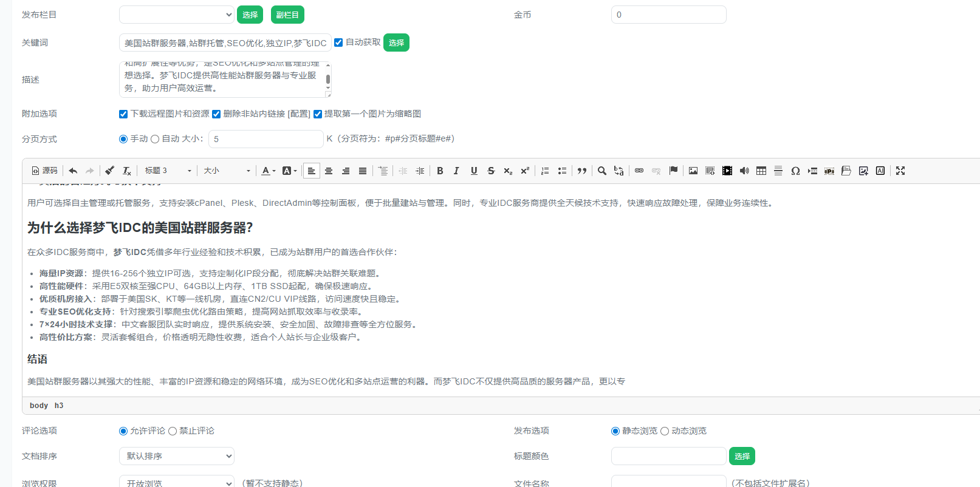Viewport: 980px width, 487px height.
Task: Click the body element path breadcrumb
Action: pos(39,406)
